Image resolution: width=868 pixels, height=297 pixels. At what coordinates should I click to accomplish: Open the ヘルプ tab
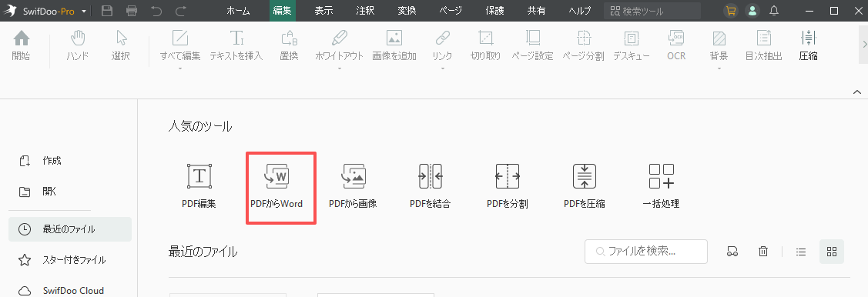pos(580,11)
